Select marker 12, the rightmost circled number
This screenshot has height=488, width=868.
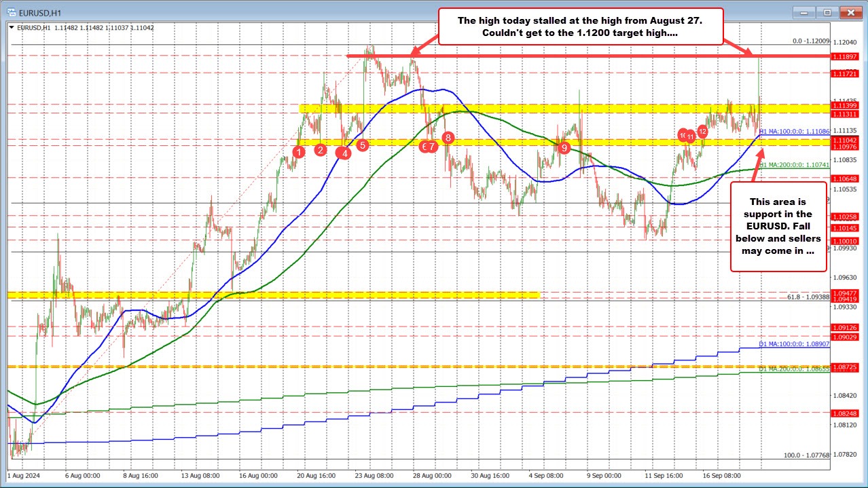tap(702, 133)
